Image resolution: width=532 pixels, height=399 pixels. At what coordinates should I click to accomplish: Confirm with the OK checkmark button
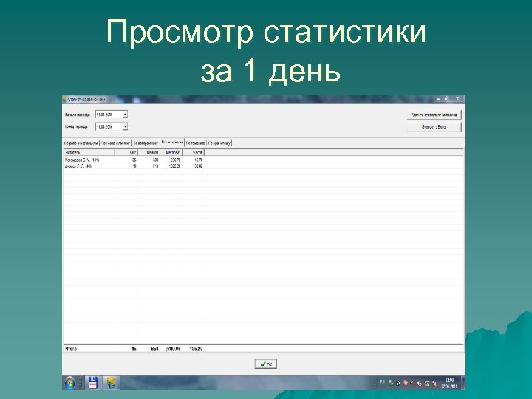point(266,364)
